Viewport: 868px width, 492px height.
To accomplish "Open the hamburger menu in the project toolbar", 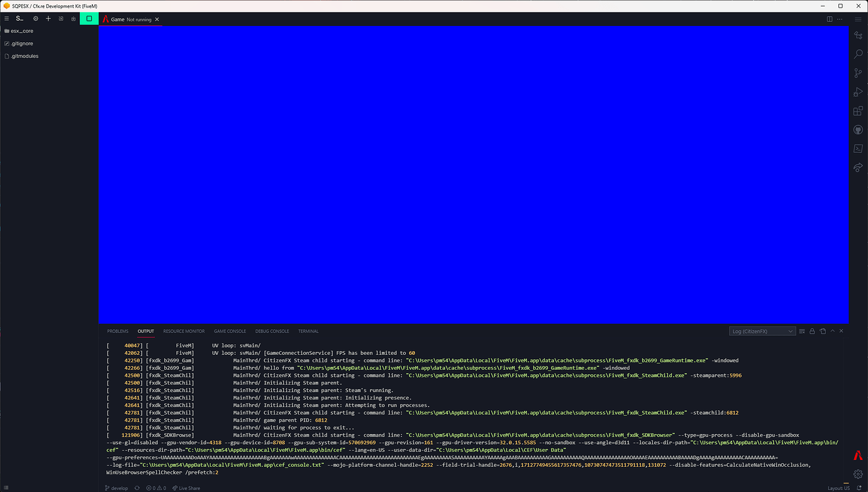I will [x=6, y=19].
